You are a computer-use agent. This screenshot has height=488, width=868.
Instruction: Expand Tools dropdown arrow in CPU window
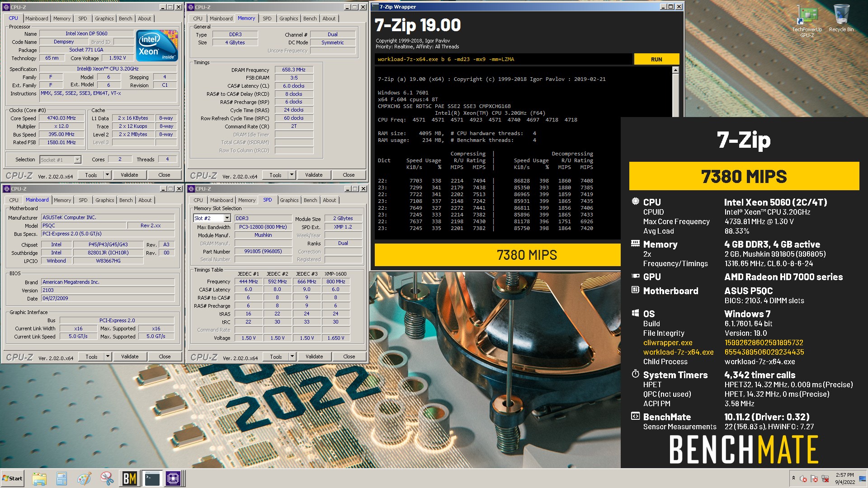click(107, 175)
